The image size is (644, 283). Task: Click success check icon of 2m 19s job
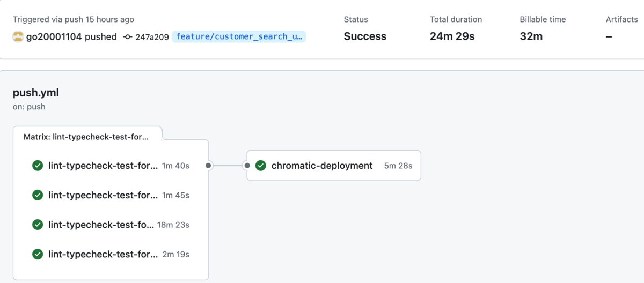[x=38, y=254]
